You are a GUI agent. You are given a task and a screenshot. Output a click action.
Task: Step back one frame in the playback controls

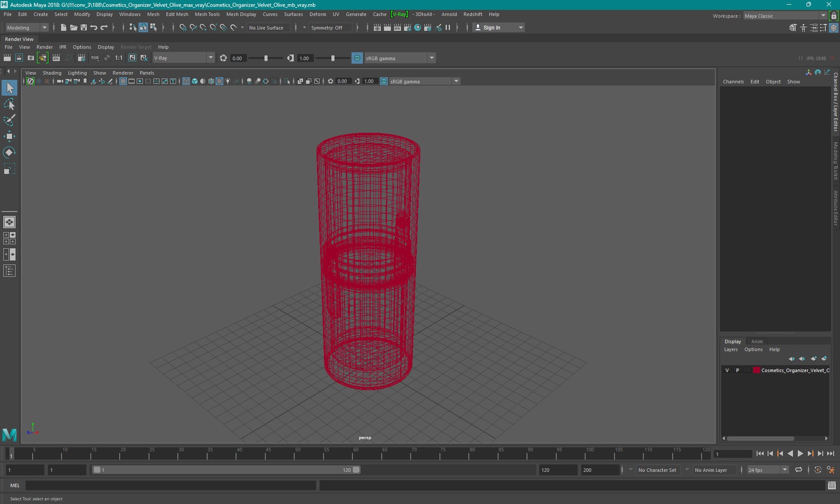[770, 454]
